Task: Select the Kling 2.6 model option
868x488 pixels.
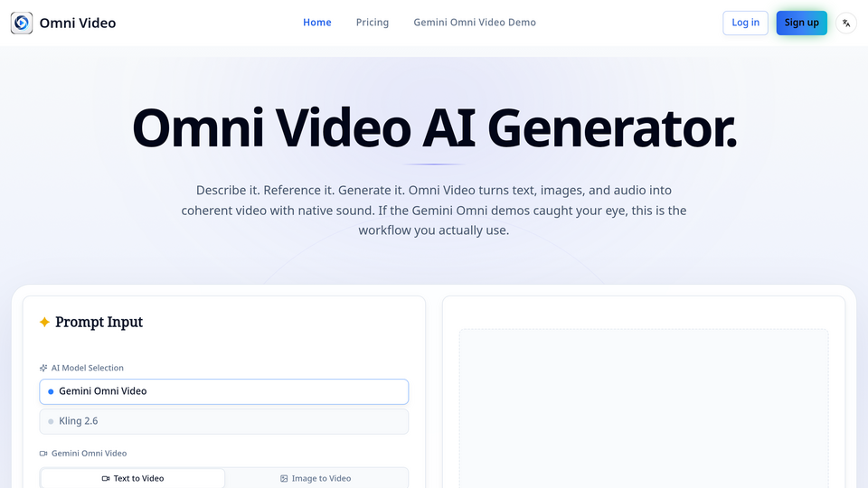Action: tap(223, 422)
